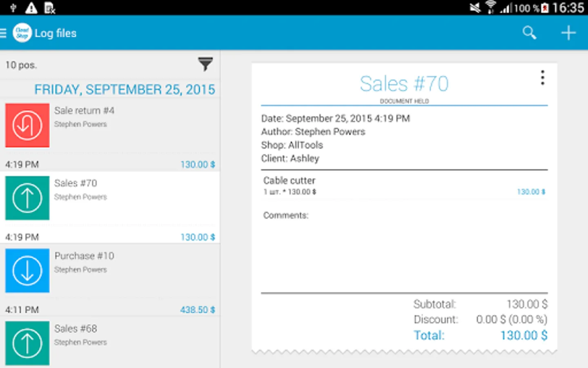Image resolution: width=588 pixels, height=368 pixels.
Task: Tap the warning notification in status bar
Action: 31,8
